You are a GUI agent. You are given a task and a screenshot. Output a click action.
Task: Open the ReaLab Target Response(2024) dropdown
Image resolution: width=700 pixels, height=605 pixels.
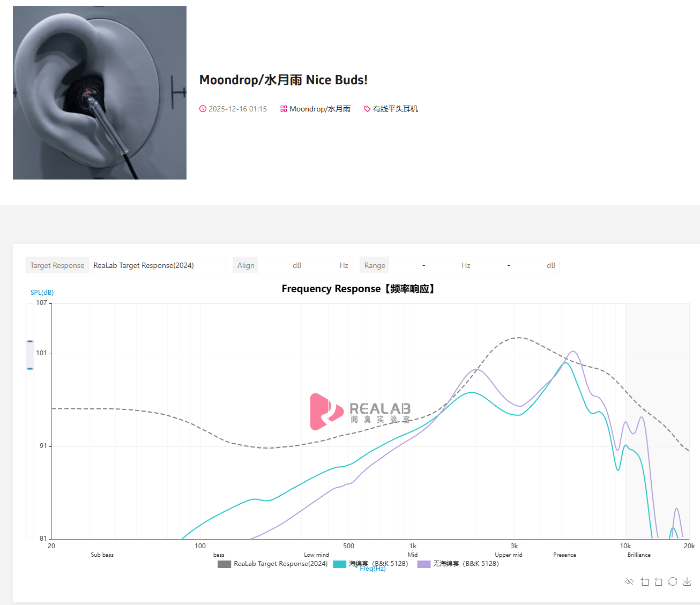click(x=157, y=265)
